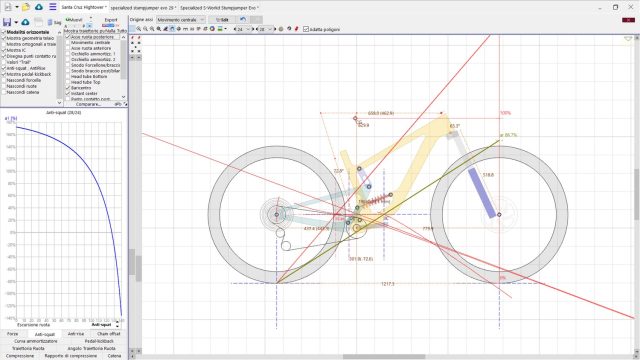Image resolution: width=640 pixels, height=360 pixels.
Task: Open the yellow folder icon
Action: tap(26, 7)
